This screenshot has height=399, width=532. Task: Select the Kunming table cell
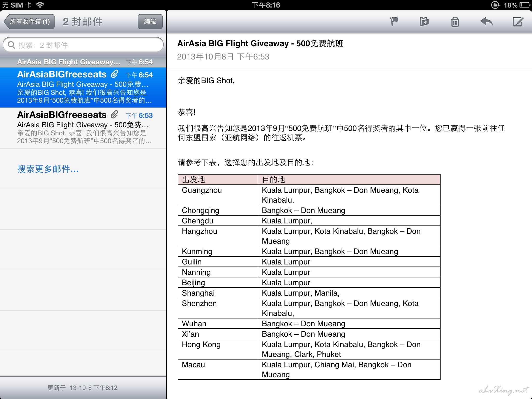[218, 251]
